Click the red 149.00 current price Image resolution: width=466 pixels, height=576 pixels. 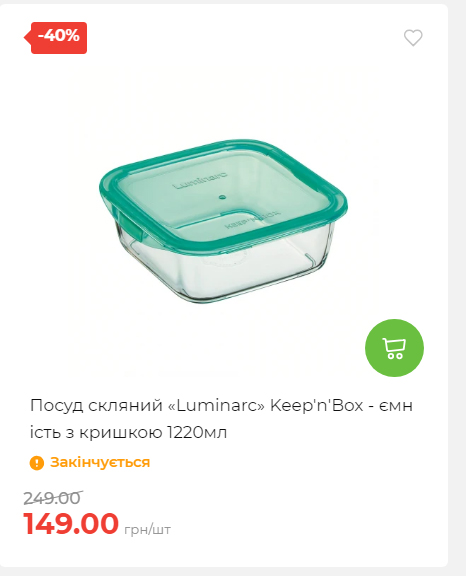71,523
